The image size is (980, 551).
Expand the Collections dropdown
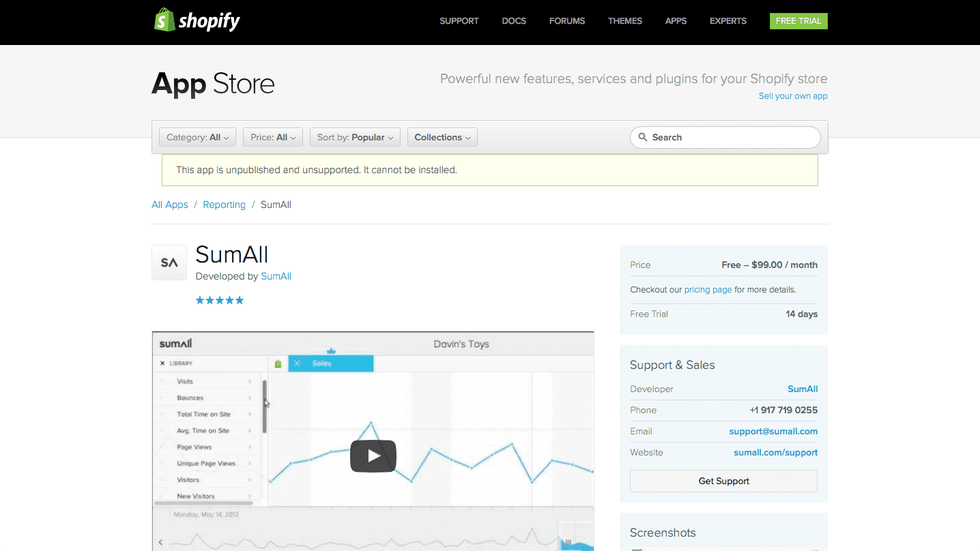[x=442, y=137]
